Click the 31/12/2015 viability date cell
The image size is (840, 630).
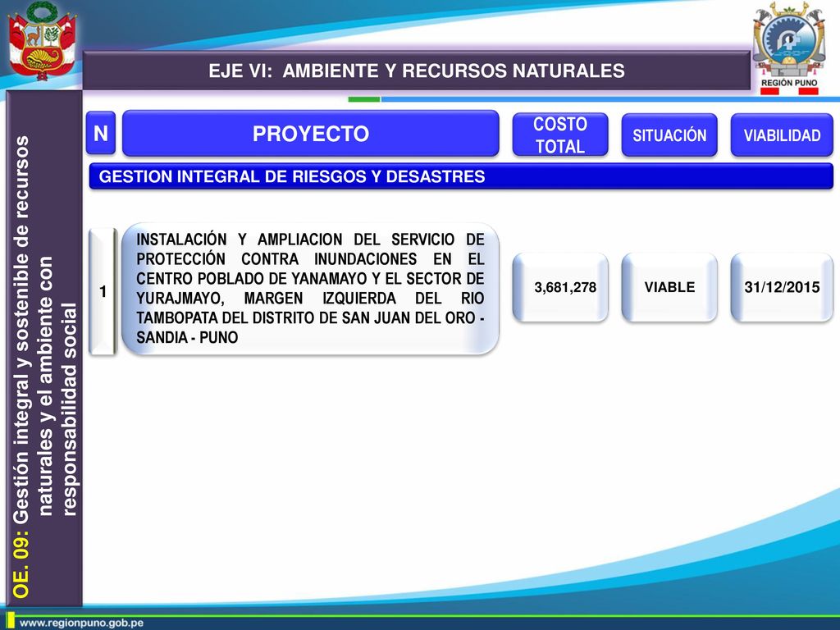tap(782, 287)
